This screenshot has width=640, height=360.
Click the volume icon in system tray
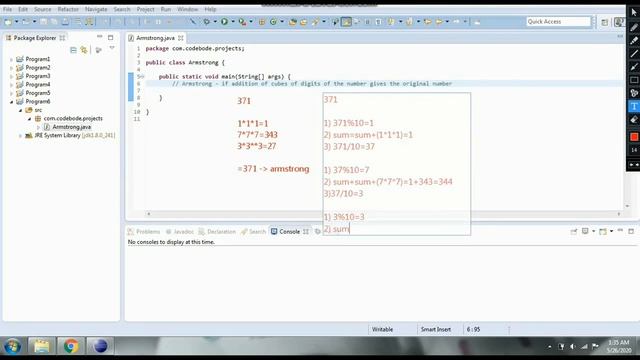tap(573, 347)
